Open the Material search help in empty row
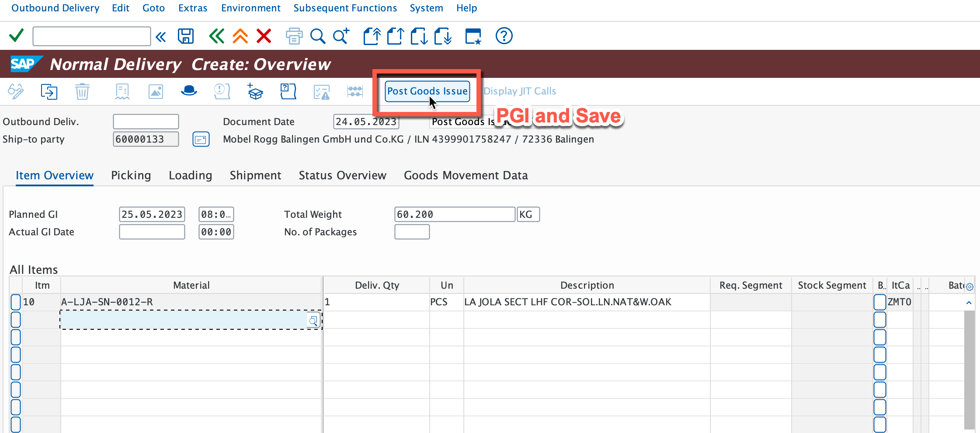This screenshot has width=980, height=433. click(x=313, y=321)
